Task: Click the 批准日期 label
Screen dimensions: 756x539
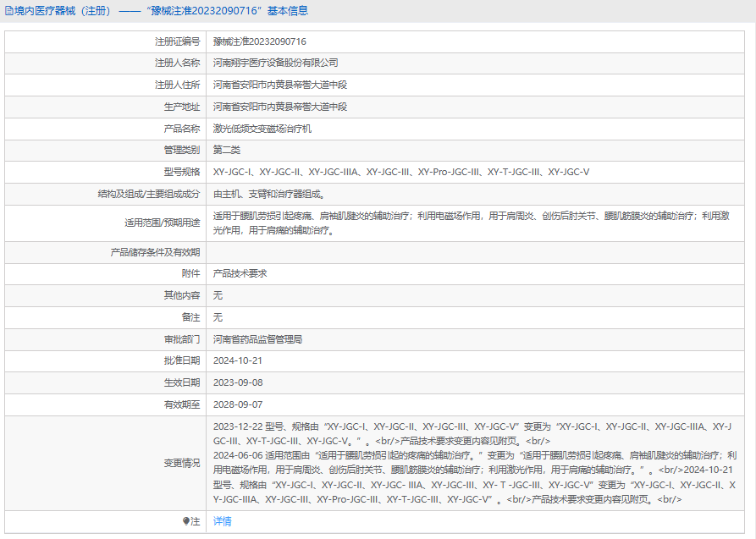Action: pos(182,360)
